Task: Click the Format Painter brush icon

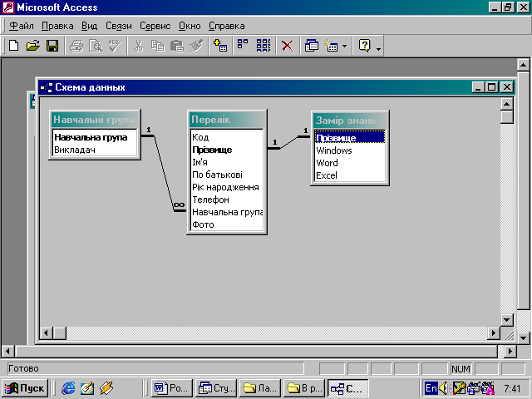Action: coord(196,46)
